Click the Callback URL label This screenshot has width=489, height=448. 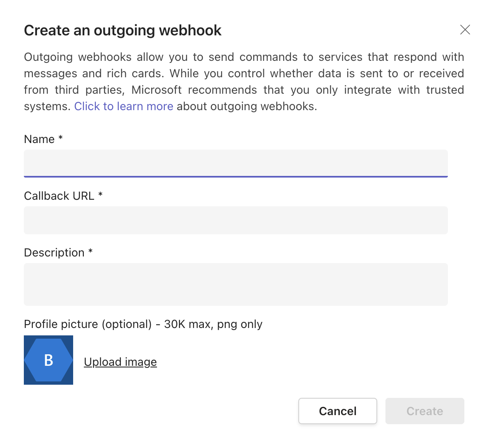(59, 196)
